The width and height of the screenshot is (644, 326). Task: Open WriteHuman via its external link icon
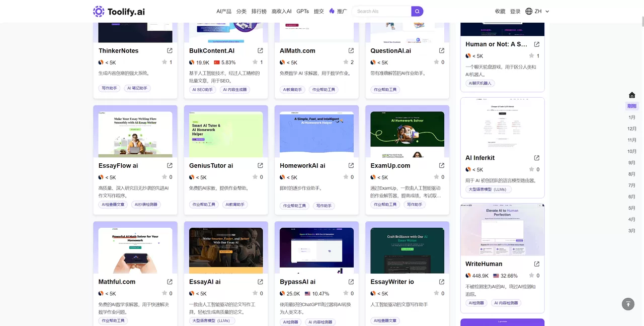[536, 264]
